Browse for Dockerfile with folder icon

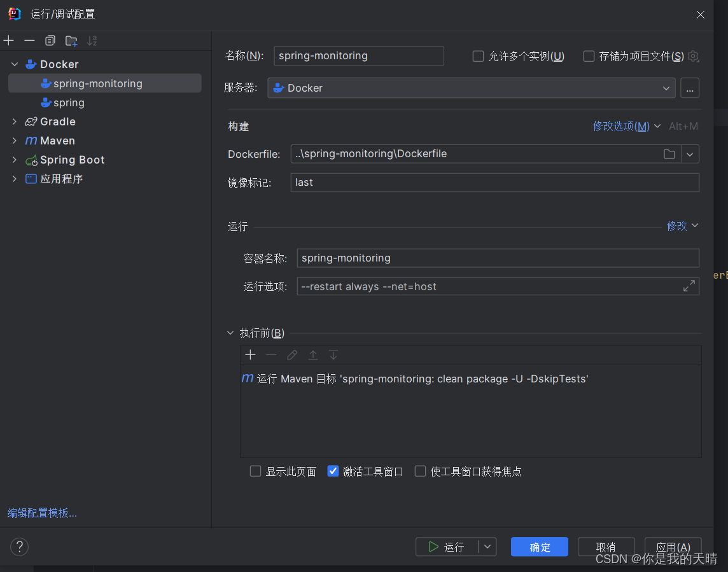(x=669, y=154)
